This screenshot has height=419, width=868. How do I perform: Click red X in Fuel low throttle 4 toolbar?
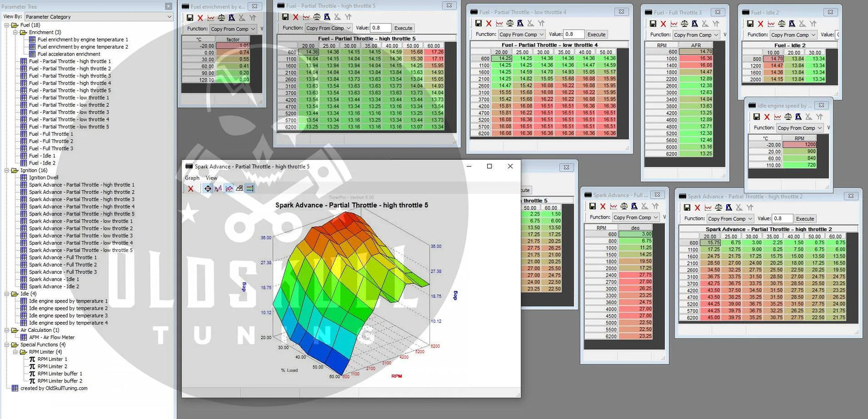(x=489, y=23)
